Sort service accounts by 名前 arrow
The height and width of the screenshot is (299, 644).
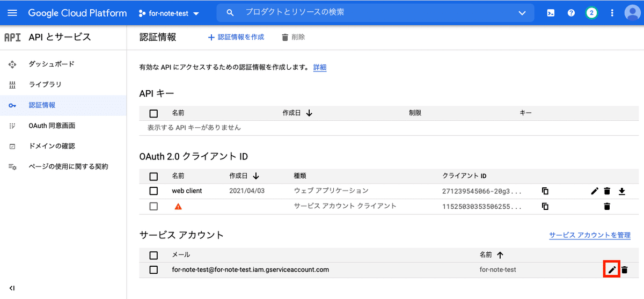[500, 255]
